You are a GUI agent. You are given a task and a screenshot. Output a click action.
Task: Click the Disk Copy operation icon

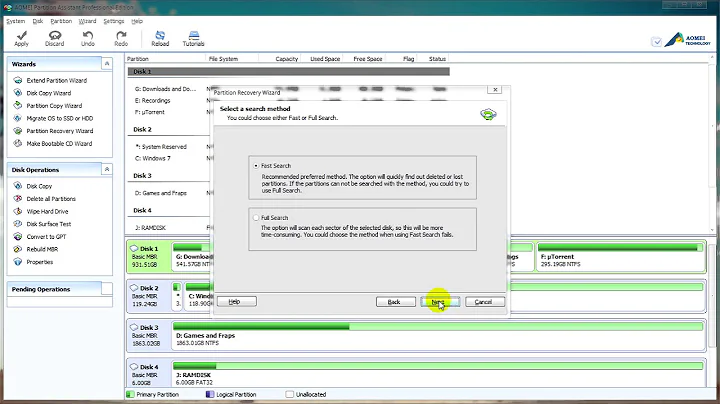point(18,186)
